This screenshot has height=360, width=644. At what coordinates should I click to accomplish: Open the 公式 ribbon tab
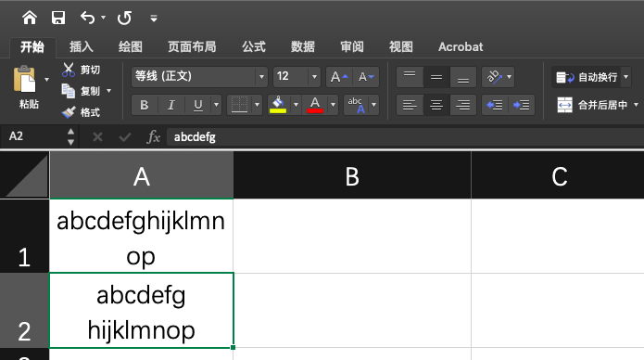click(x=253, y=47)
